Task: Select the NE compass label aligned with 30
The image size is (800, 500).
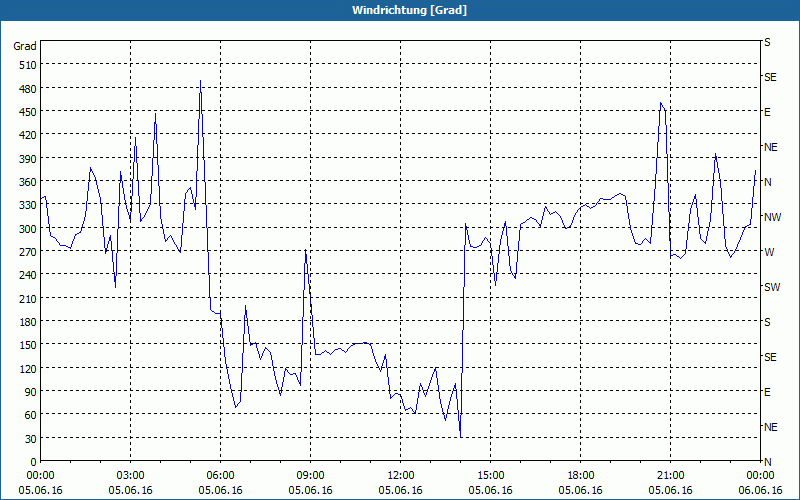Action: (771, 427)
